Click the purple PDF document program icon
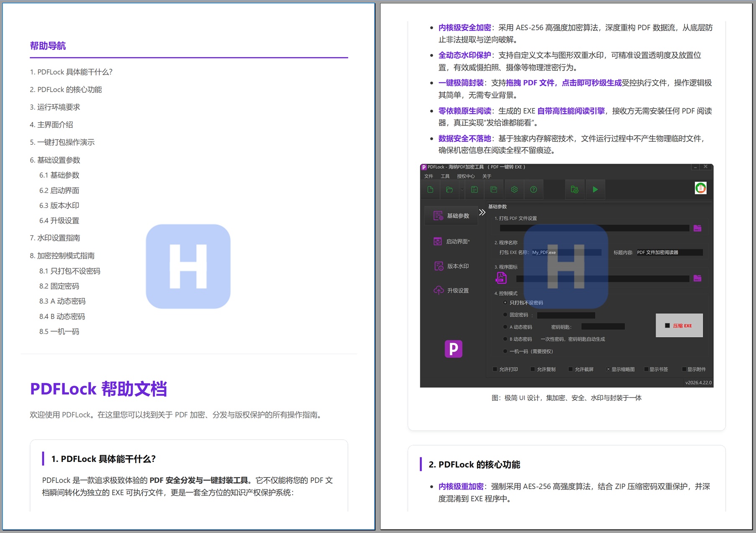Viewport: 756px width, 533px height. [x=501, y=277]
